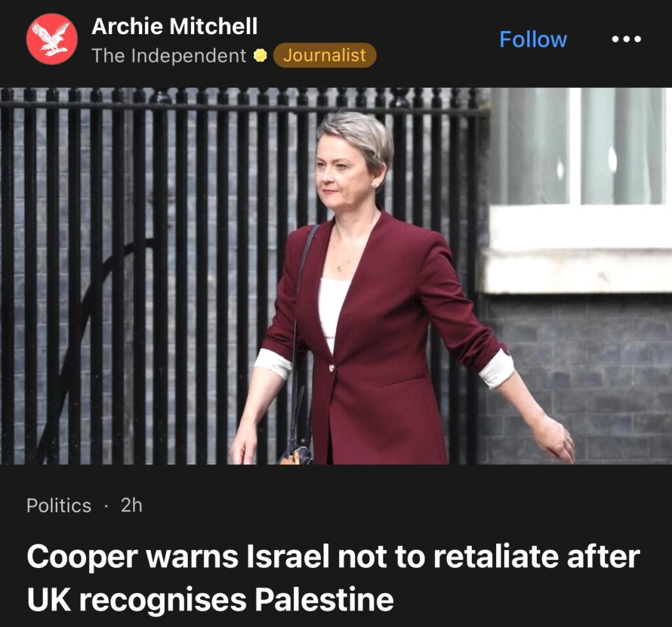Open the Politics category label
The image size is (672, 627).
pyautogui.click(x=58, y=505)
